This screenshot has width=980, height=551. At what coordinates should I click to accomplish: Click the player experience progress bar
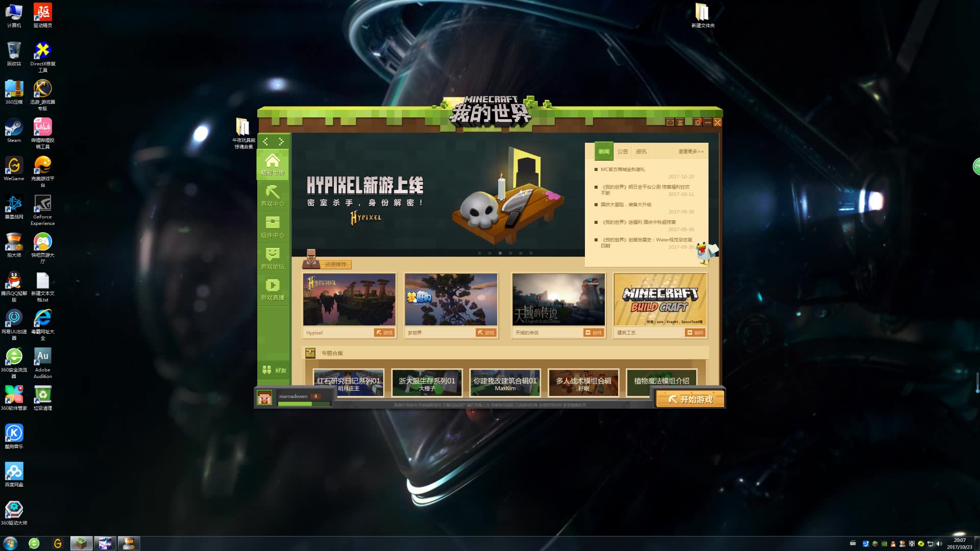[304, 404]
